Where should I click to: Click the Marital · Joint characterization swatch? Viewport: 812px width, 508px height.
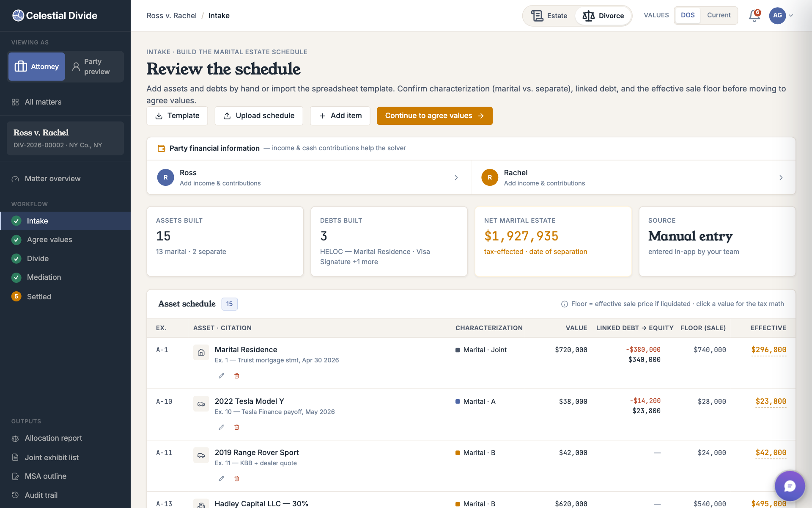(x=458, y=350)
